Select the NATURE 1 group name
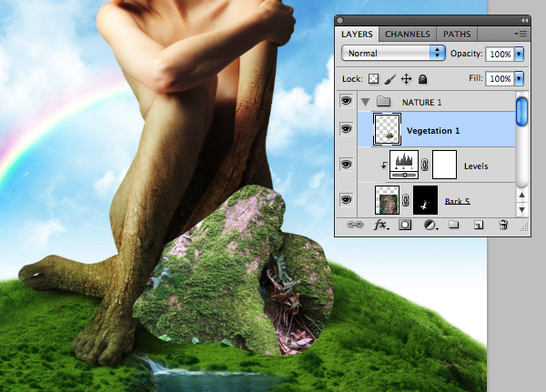Viewport: 546px width, 392px height. 421,103
